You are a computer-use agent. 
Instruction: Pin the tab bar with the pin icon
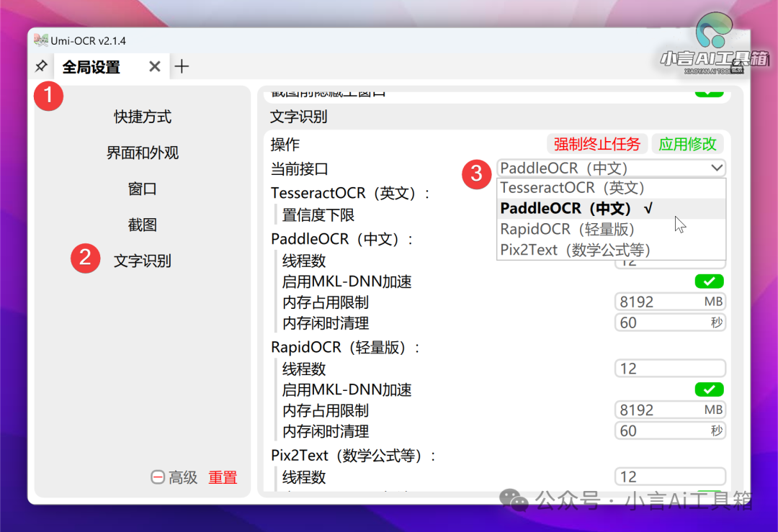pos(41,66)
